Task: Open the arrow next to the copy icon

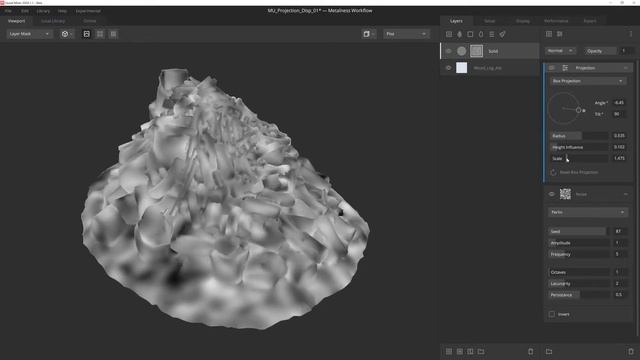Action: point(373,34)
